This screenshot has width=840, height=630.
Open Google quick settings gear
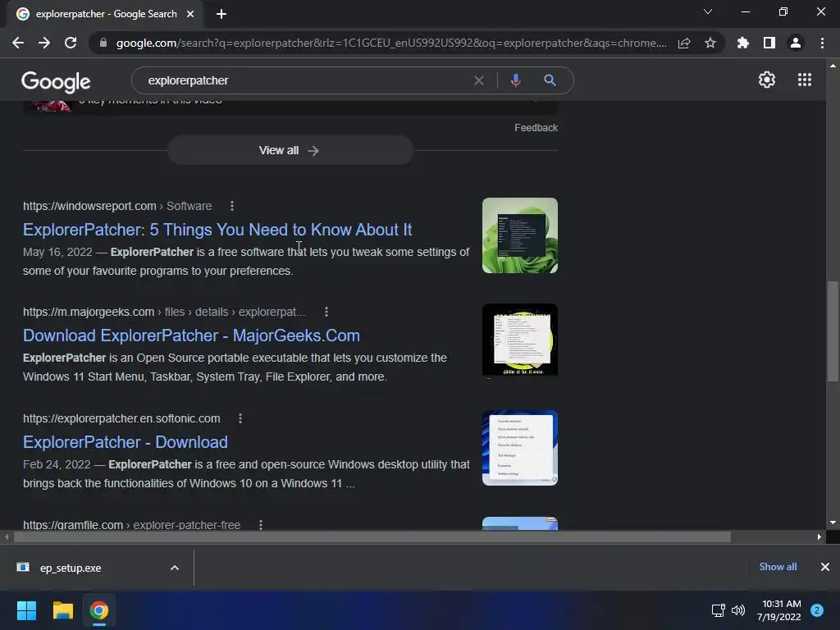coord(767,80)
